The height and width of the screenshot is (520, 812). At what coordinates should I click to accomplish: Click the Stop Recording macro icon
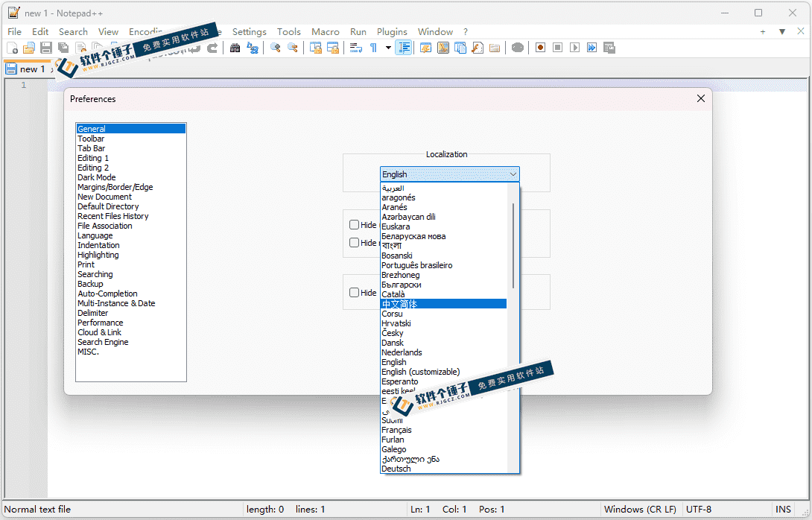(557, 48)
